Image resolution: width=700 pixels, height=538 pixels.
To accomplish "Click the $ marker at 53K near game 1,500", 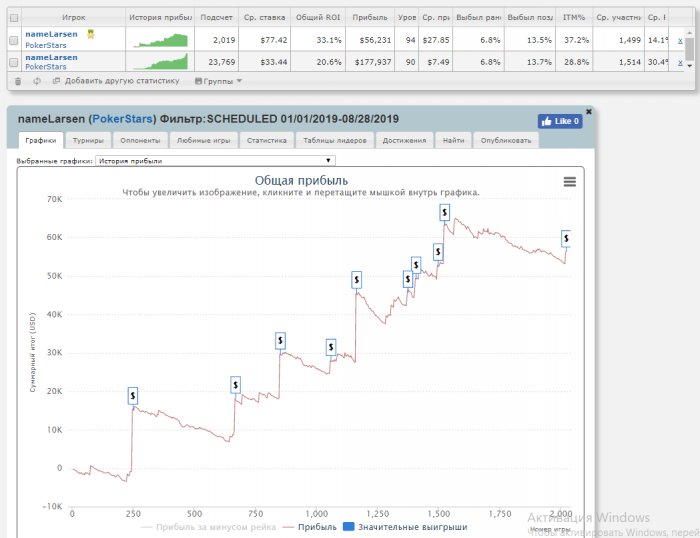I will 438,252.
